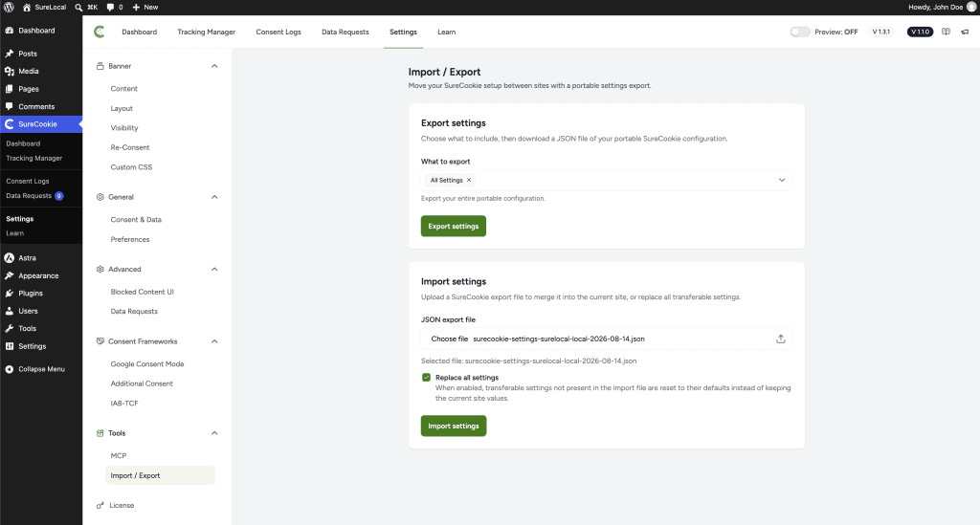Click the Tools wrench icon in WP sidebar
Viewport: 980px width, 525px height.
click(10, 328)
